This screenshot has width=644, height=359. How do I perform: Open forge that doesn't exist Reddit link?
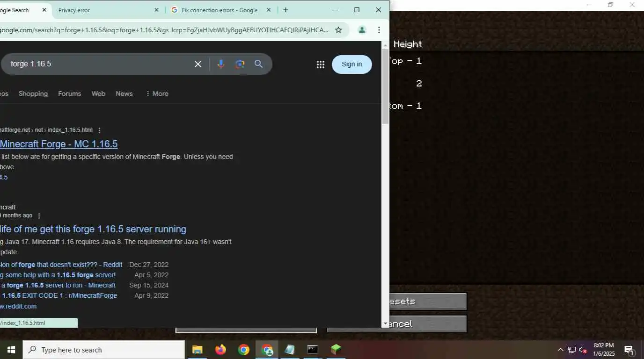(x=61, y=265)
